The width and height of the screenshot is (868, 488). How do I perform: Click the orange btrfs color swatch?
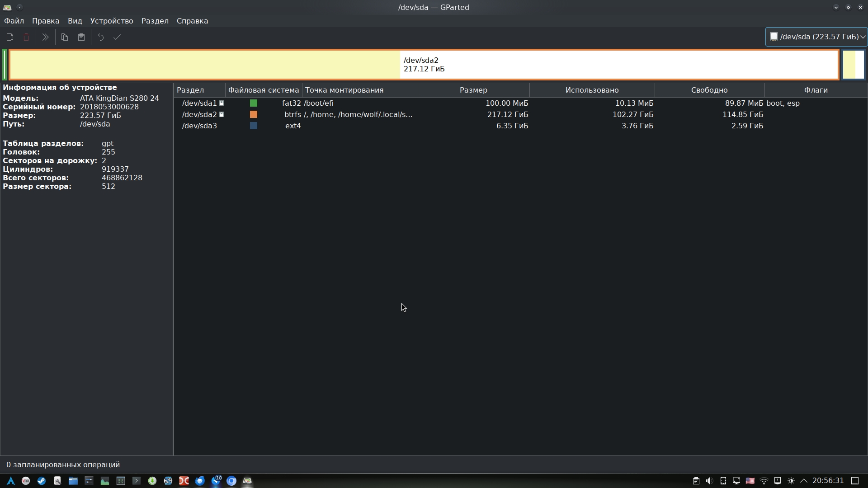click(x=254, y=114)
